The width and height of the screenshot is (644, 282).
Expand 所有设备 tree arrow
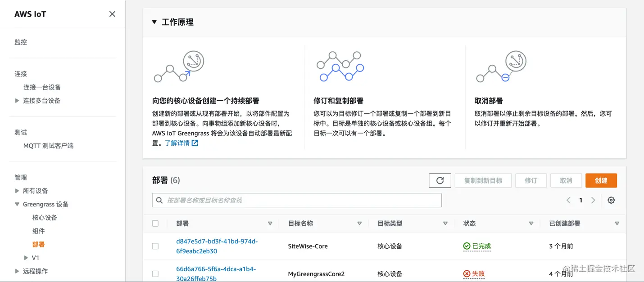(17, 191)
